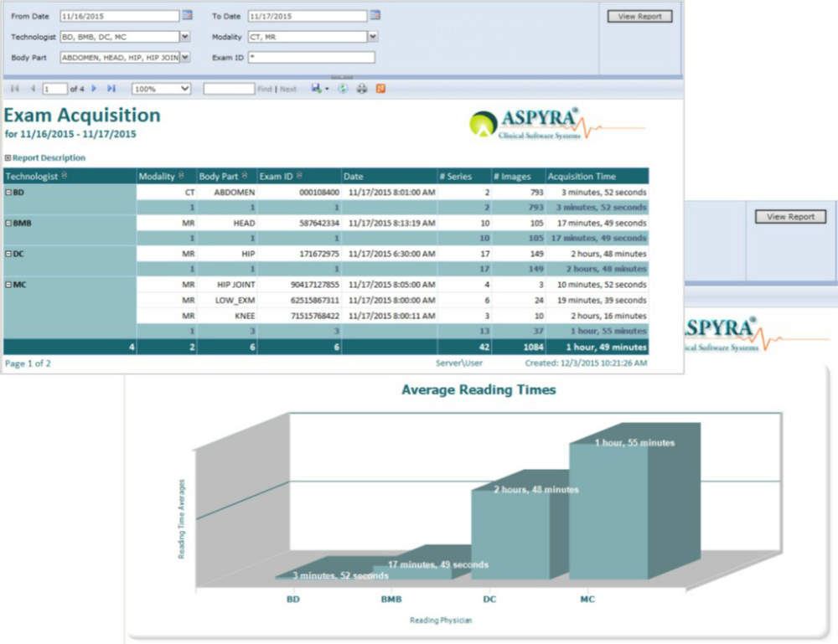Collapse the MC technologist group
The image size is (838, 644).
point(8,285)
